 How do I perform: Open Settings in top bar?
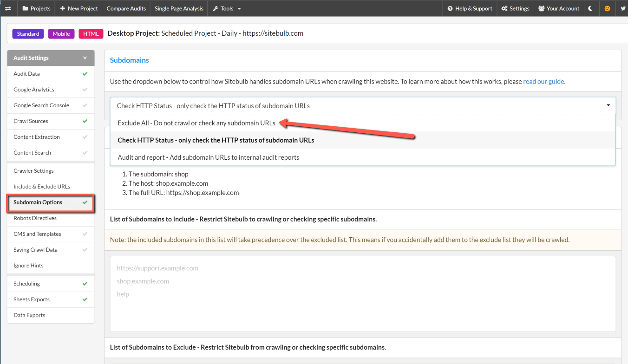pyautogui.click(x=515, y=8)
